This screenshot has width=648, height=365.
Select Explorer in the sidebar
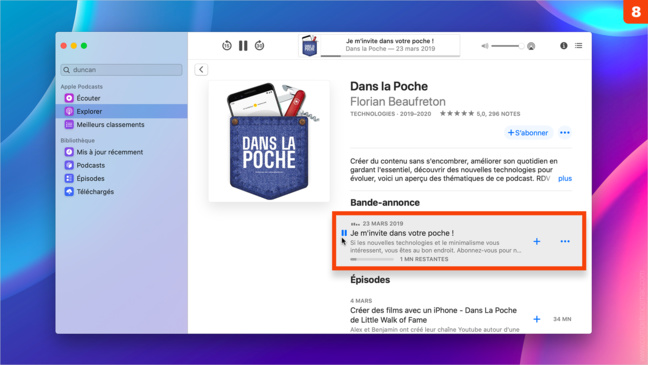pos(122,111)
